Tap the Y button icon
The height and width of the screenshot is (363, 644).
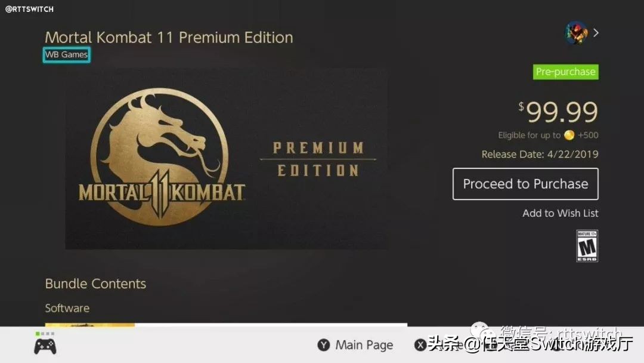(324, 345)
